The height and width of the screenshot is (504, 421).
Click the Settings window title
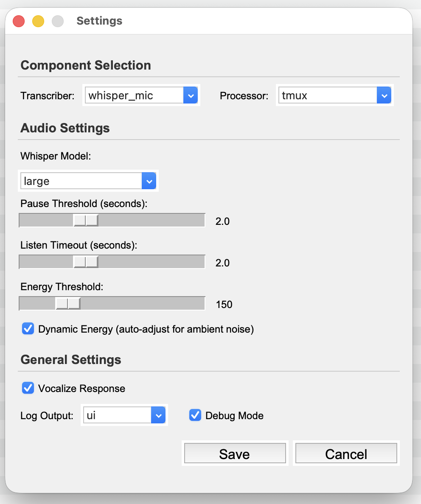pyautogui.click(x=98, y=21)
